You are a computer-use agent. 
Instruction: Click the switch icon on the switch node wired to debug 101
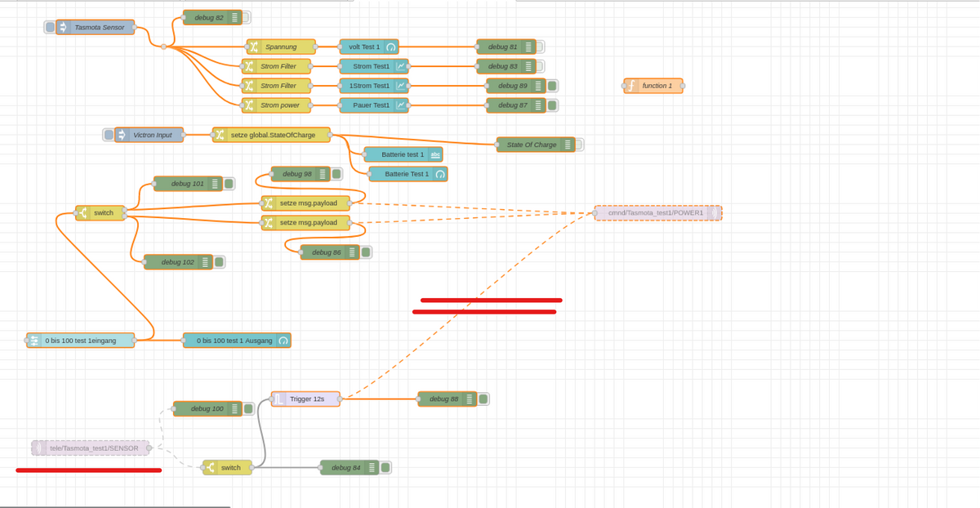(82, 213)
